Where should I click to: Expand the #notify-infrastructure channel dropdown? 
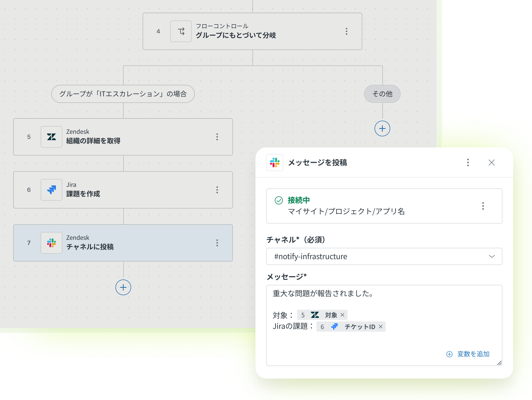pyautogui.click(x=492, y=256)
